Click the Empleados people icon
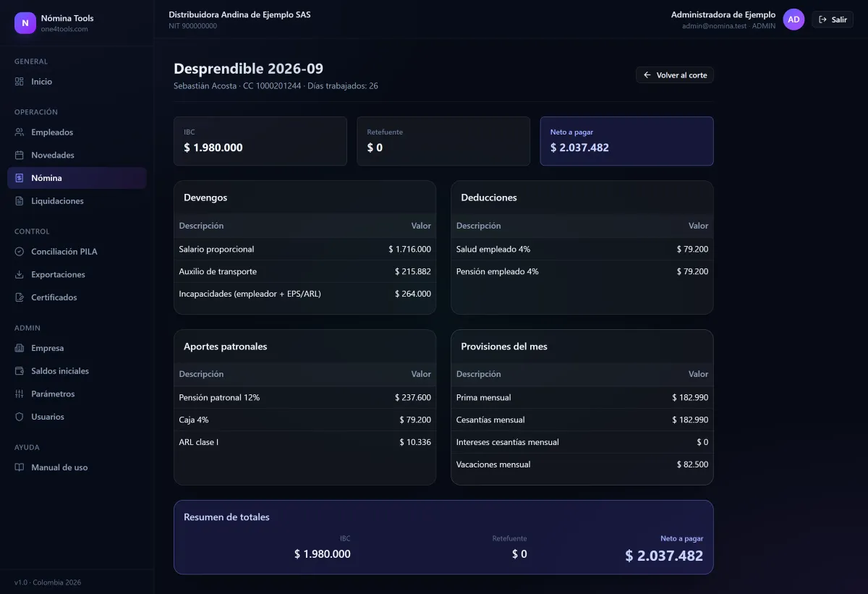Screen dimensions: 868x594 pyautogui.click(x=20, y=132)
